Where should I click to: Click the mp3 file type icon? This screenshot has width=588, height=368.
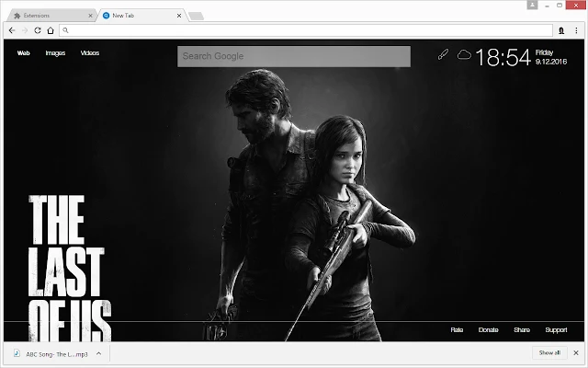tap(17, 353)
